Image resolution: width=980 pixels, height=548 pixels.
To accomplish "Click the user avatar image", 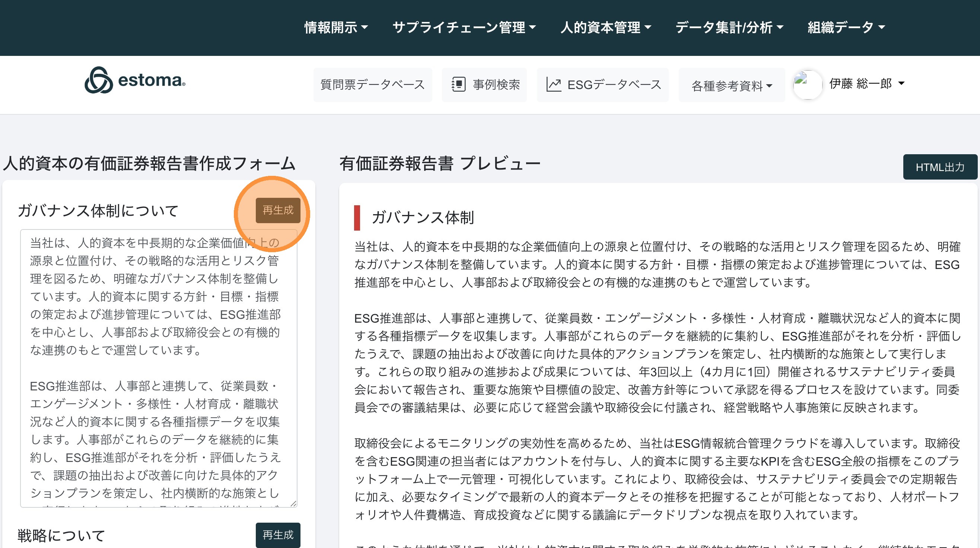I will click(807, 85).
